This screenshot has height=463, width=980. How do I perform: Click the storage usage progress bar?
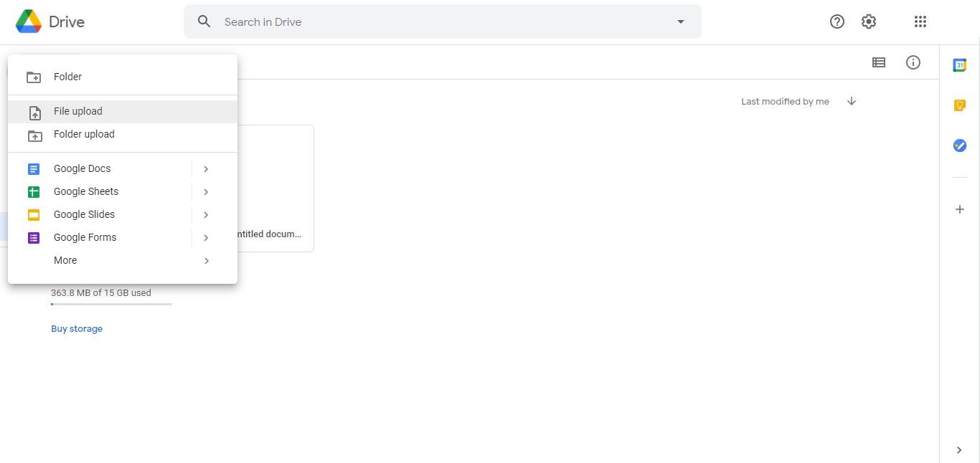click(x=111, y=305)
